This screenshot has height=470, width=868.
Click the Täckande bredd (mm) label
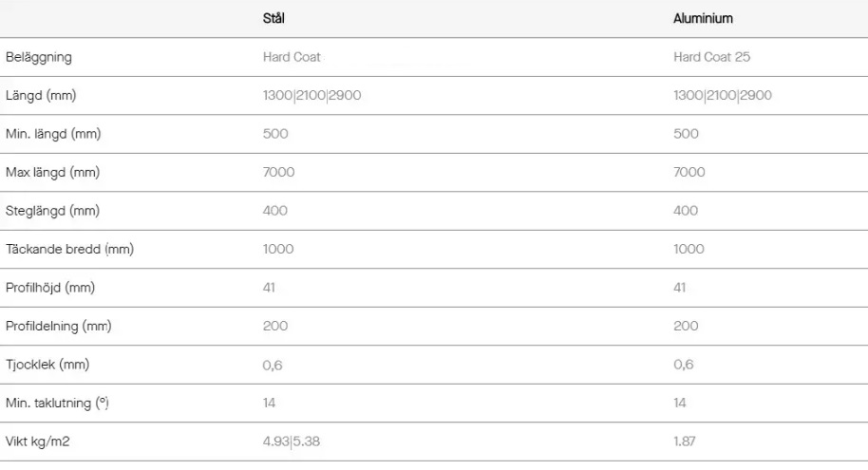coord(68,249)
